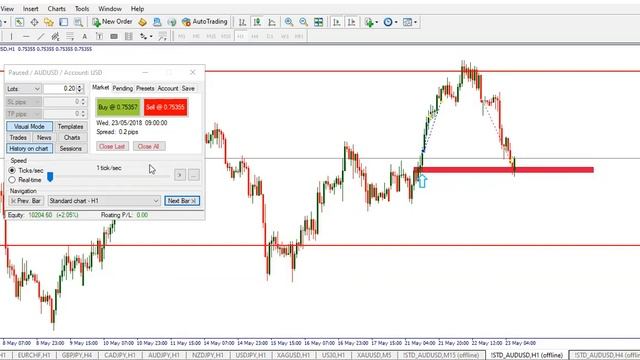Viewport: 640px width, 360px height.
Task: Open the indicators list dropdown
Action: [x=371, y=22]
